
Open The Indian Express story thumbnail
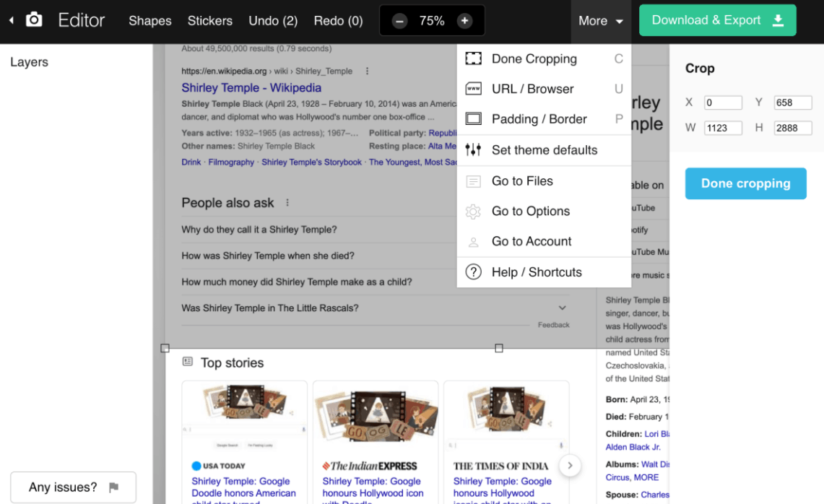click(376, 415)
